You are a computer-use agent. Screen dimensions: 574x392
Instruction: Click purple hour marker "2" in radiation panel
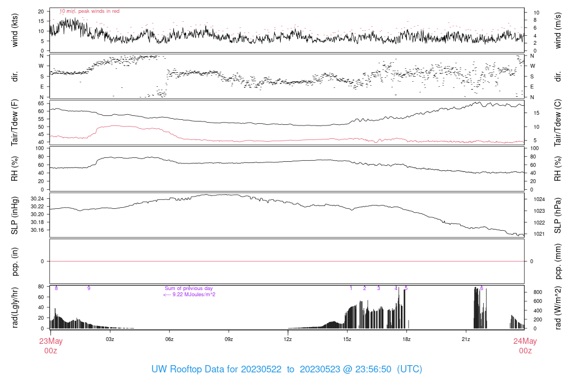click(364, 288)
